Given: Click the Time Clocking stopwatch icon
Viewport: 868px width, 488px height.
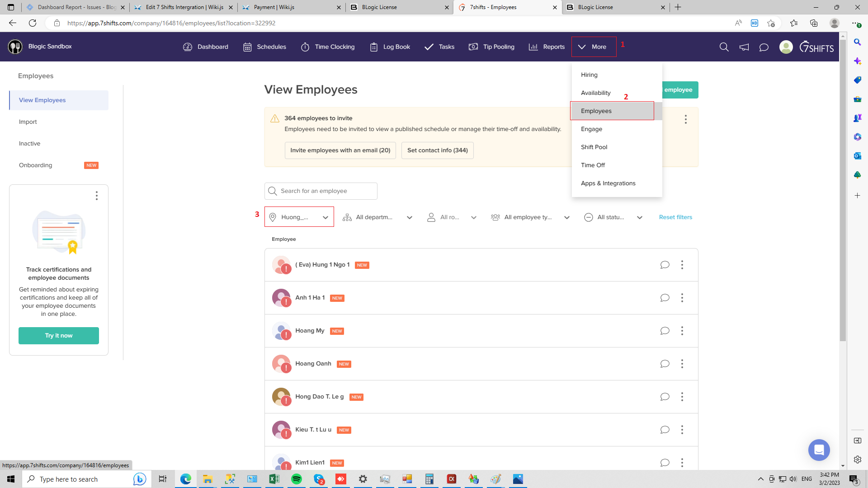Looking at the screenshot, I should pyautogui.click(x=305, y=47).
